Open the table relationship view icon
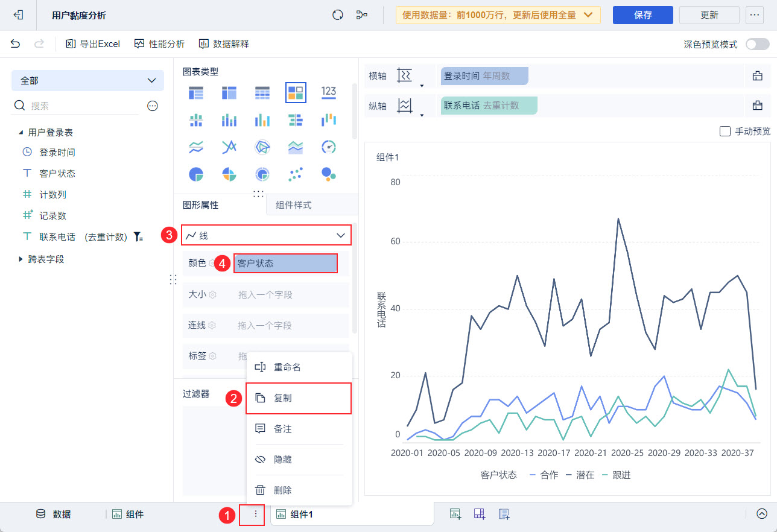Screen dimensions: 777x532 point(362,15)
